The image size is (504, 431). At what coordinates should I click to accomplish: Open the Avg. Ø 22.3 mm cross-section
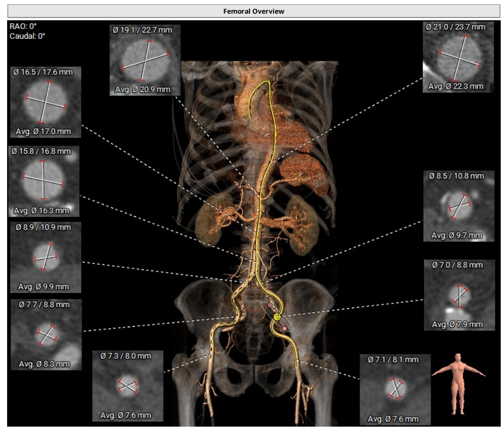(455, 56)
